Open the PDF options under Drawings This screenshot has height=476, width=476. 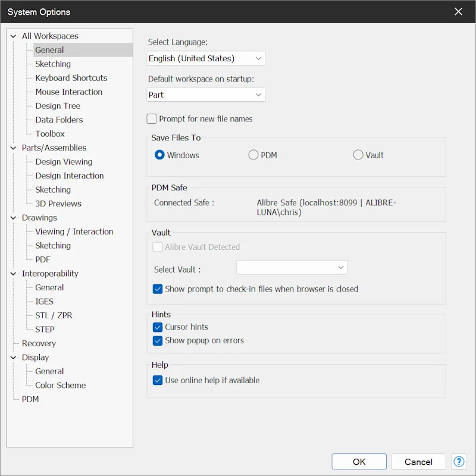[43, 259]
